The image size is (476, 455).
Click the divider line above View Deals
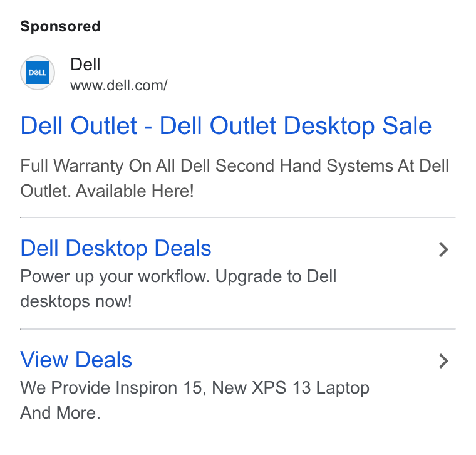click(x=238, y=329)
